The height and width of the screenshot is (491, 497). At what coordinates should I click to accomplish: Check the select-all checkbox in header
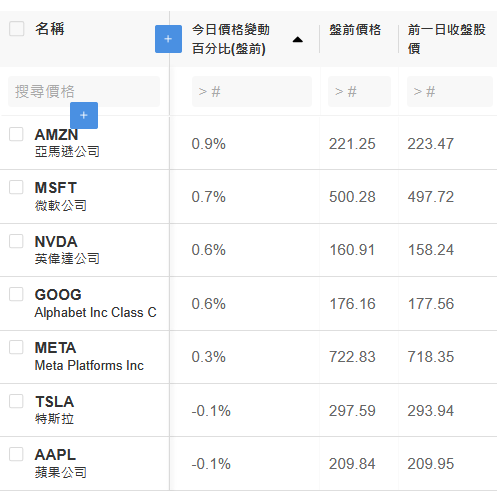point(17,29)
